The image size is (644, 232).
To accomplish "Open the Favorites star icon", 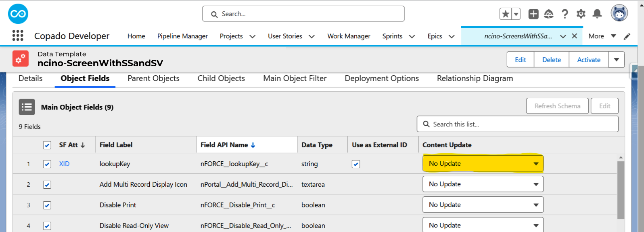I will coord(505,14).
